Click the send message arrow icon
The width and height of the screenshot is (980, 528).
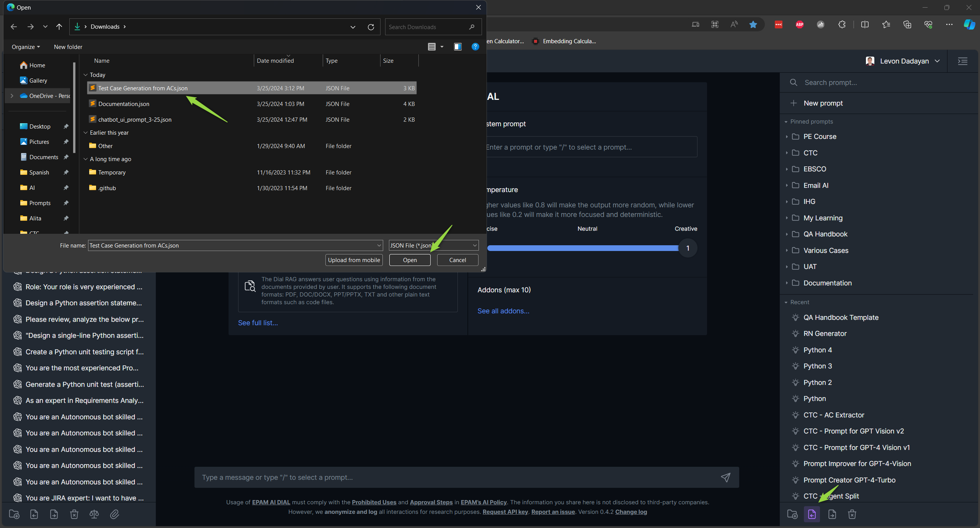[725, 477]
